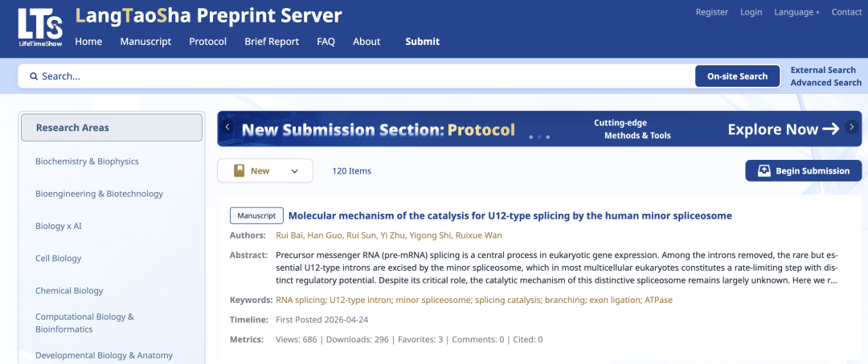Select the banner carousel indicator dots

point(538,137)
